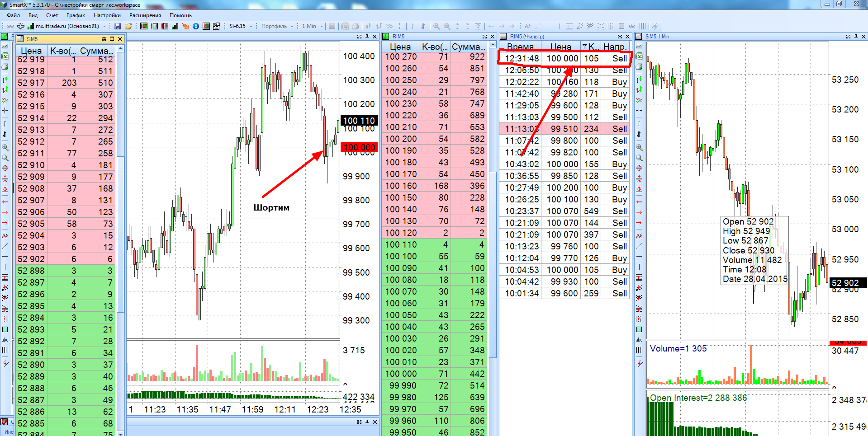
Task: Click the open folder icon in top toolbar
Action: tap(128, 26)
